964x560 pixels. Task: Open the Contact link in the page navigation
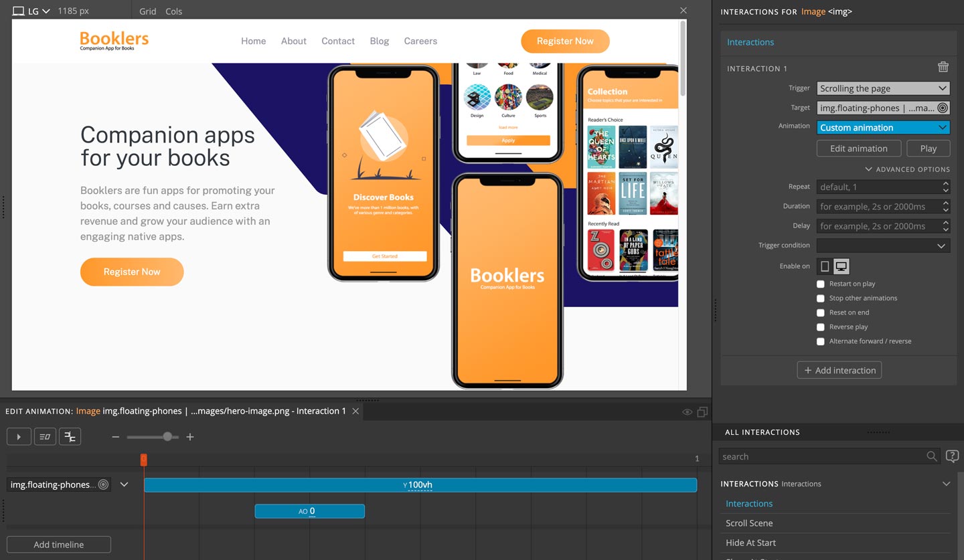pyautogui.click(x=338, y=41)
